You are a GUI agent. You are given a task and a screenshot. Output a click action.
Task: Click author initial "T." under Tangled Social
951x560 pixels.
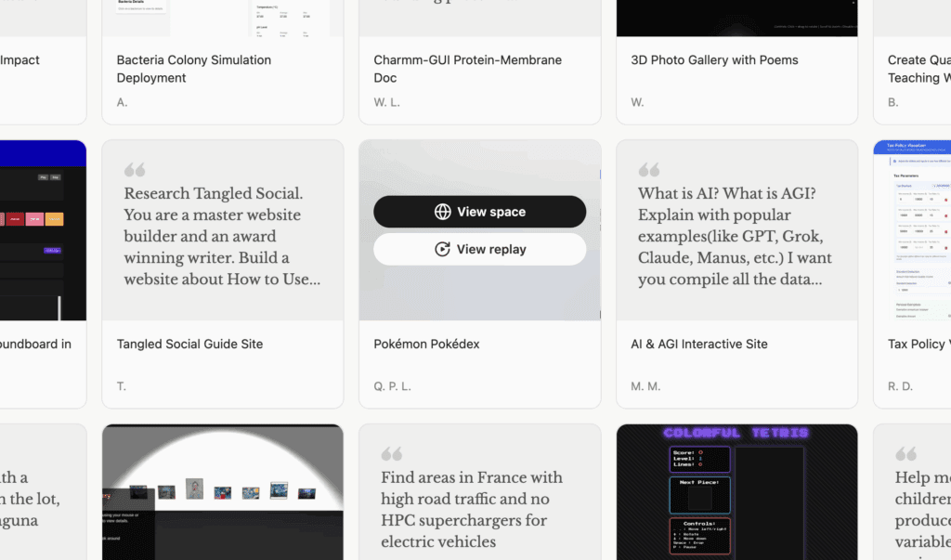[x=122, y=386]
